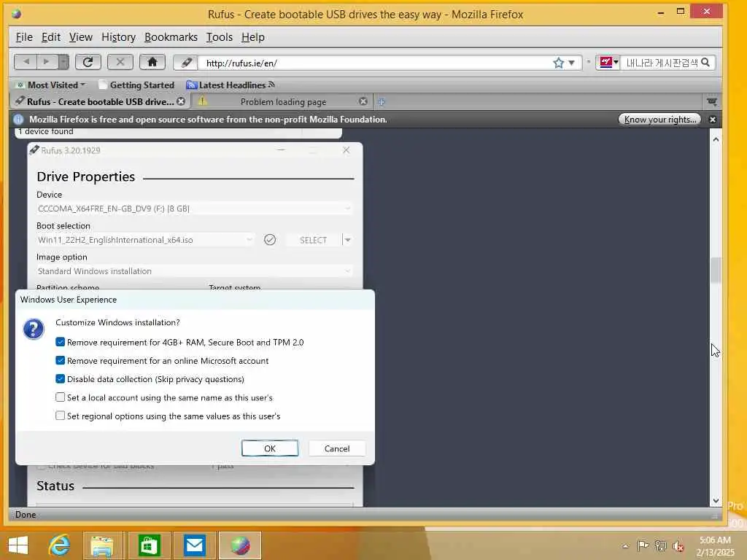Screen dimensions: 747x560
Task: Click Cancel in Windows User Experience dialog
Action: [x=337, y=448]
